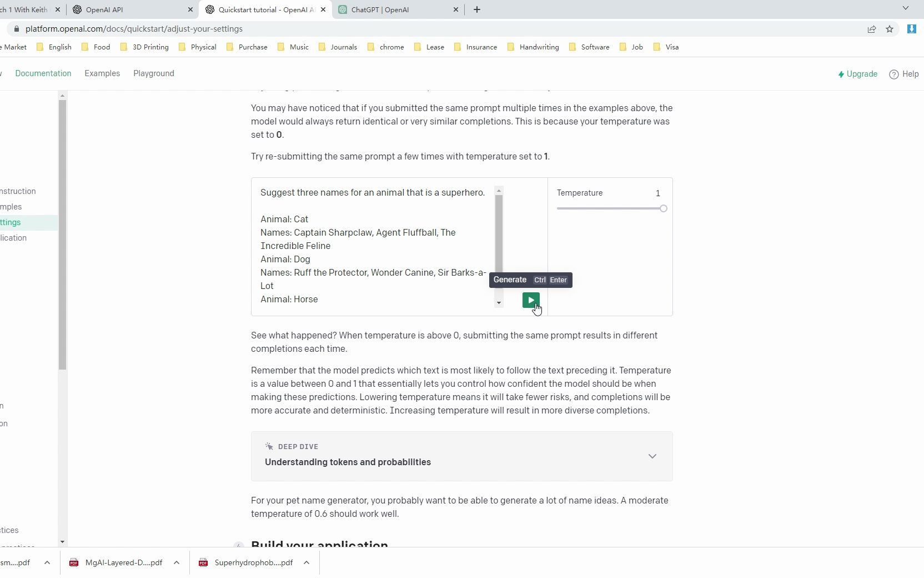This screenshot has width=924, height=578.
Task: Open the Lease bookmarks folder
Action: click(x=430, y=47)
